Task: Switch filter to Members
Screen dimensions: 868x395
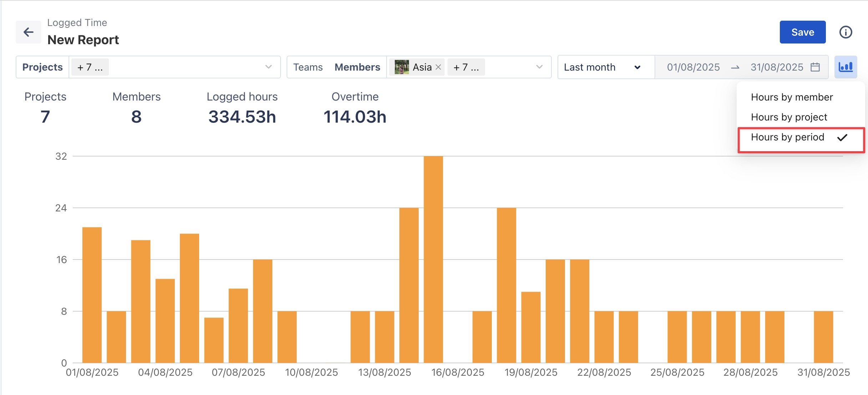Action: (357, 67)
